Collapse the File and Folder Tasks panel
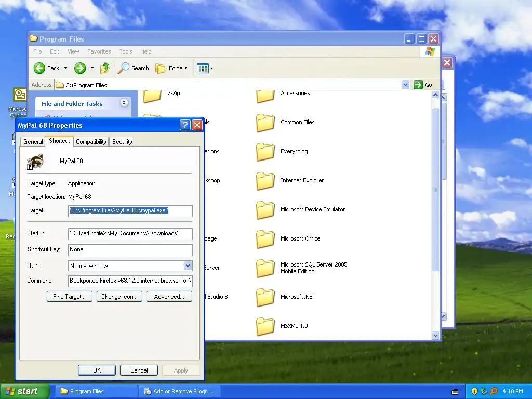Image resolution: width=532 pixels, height=399 pixels. 124,103
